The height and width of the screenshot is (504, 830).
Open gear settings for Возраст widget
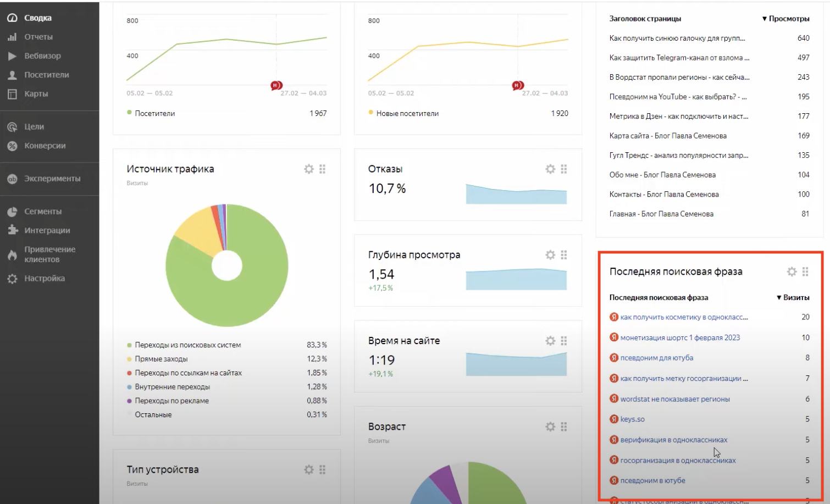[550, 427]
